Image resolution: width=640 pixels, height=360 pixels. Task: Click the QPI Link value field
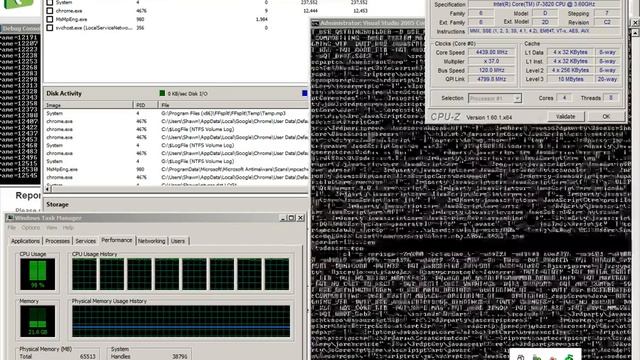[491, 79]
